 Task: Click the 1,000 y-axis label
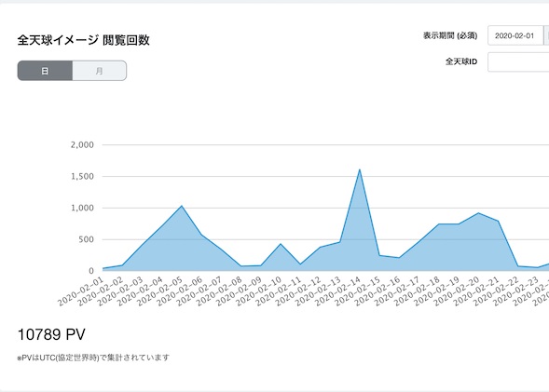(x=82, y=208)
